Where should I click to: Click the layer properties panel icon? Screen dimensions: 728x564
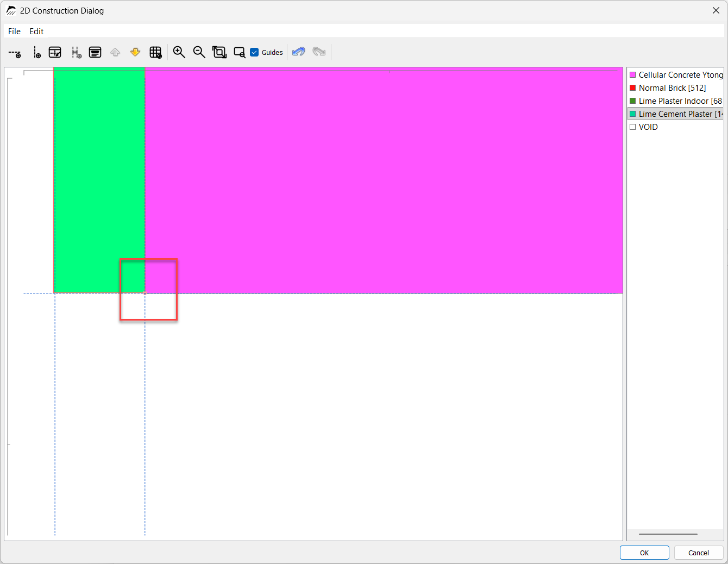(x=95, y=53)
